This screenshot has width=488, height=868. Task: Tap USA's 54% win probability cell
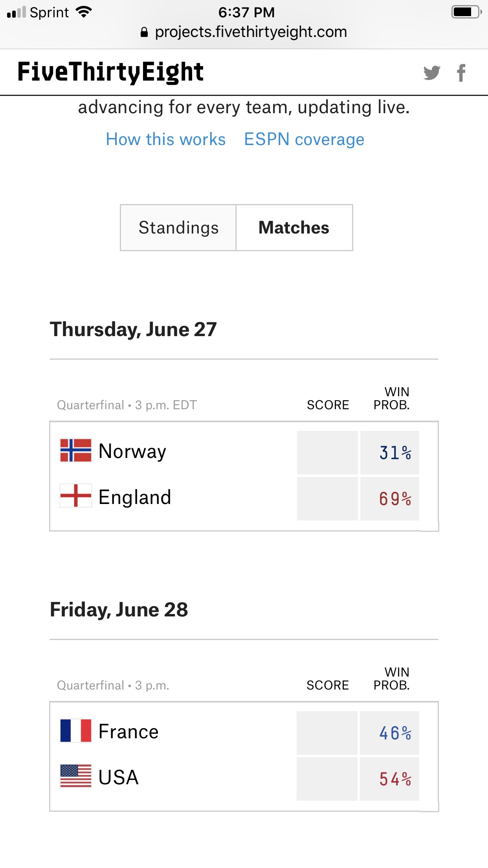point(390,779)
